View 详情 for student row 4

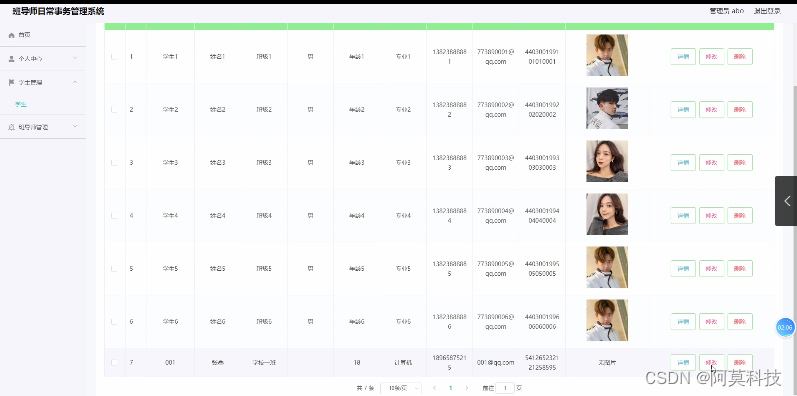click(x=683, y=216)
